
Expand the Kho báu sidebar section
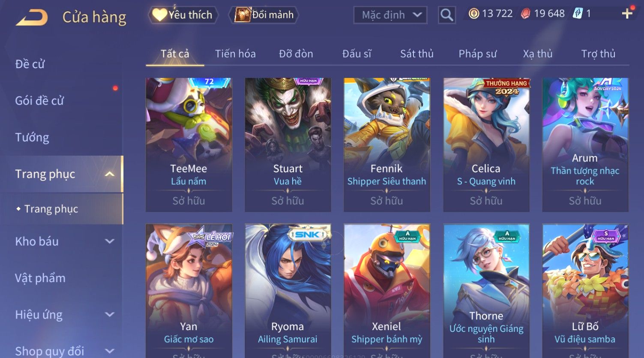pyautogui.click(x=110, y=241)
